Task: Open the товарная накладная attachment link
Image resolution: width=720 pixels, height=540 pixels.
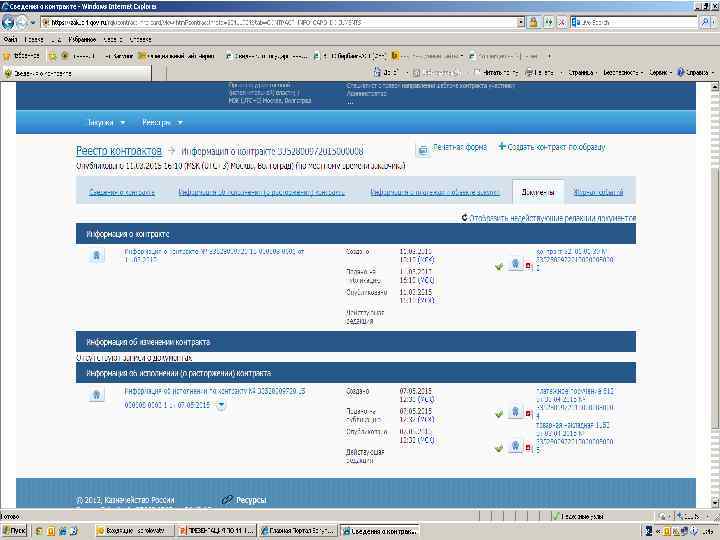Action: 575,437
